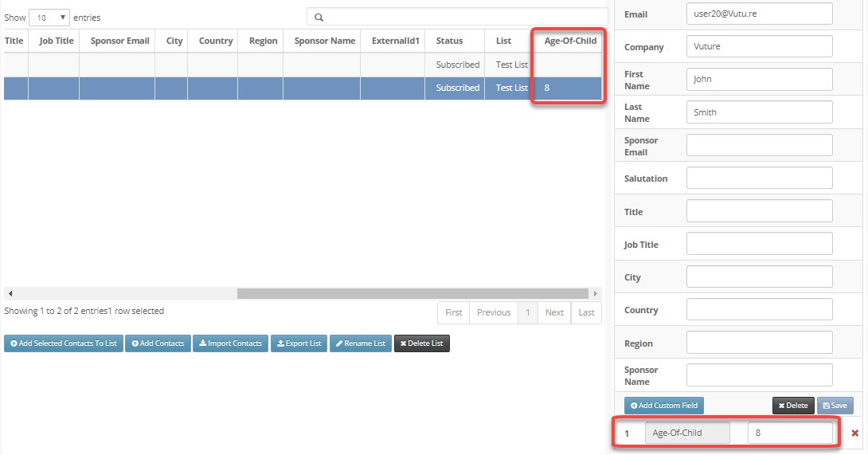The height and width of the screenshot is (455, 868).
Task: Jump to Last page of entries
Action: (586, 312)
